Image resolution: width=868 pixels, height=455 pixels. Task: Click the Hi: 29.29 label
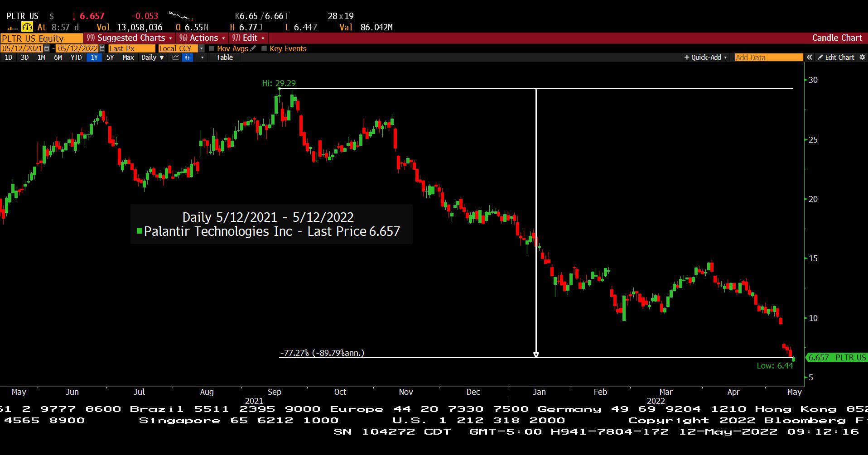pyautogui.click(x=279, y=83)
